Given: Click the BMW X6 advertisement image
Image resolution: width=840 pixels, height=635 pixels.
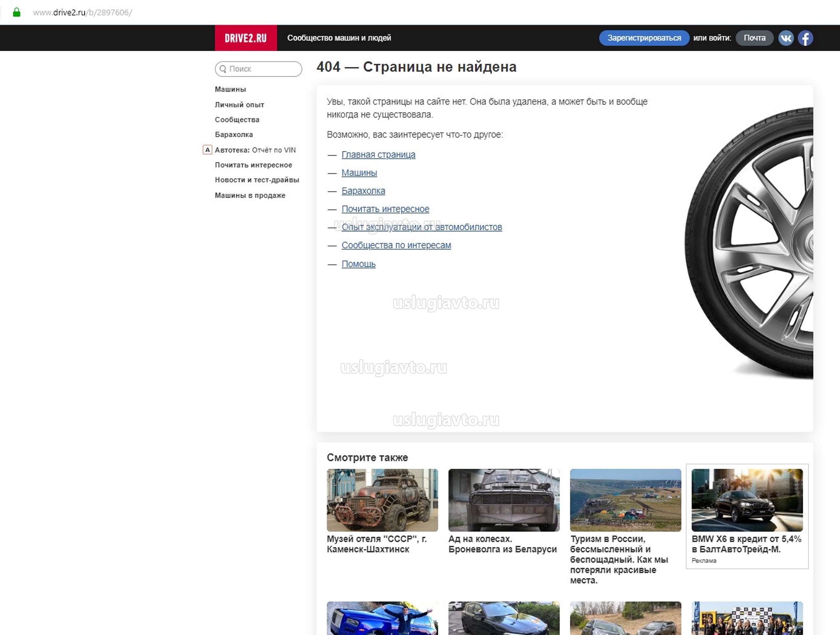Looking at the screenshot, I should [747, 500].
